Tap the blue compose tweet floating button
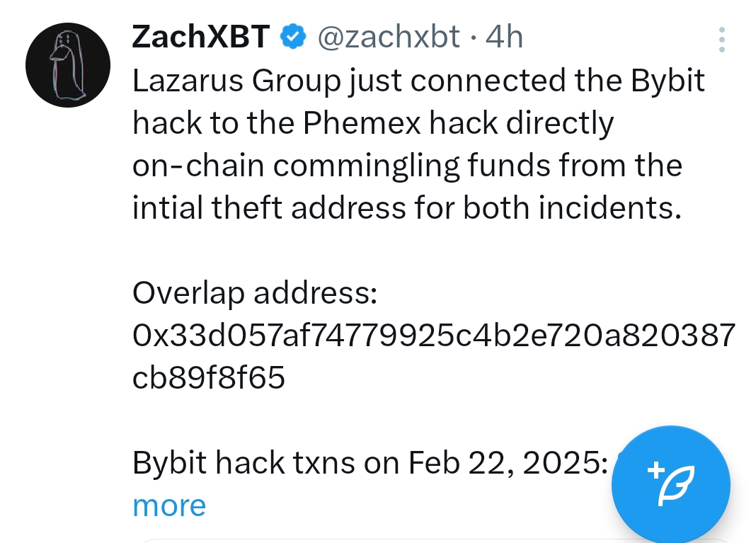 point(670,484)
